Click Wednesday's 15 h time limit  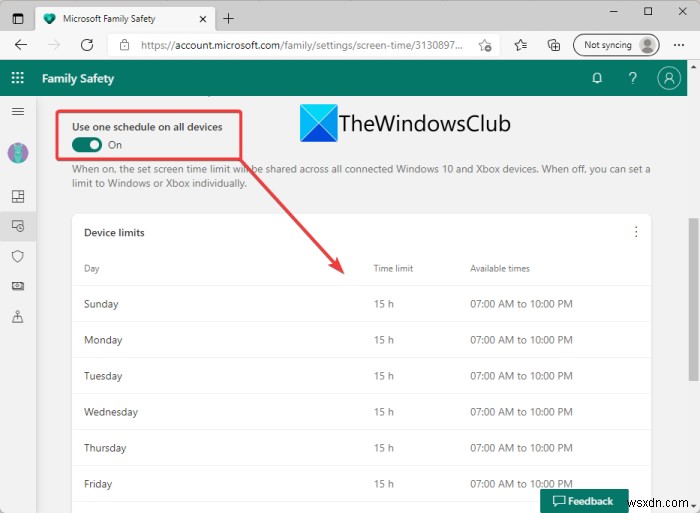pyautogui.click(x=383, y=412)
